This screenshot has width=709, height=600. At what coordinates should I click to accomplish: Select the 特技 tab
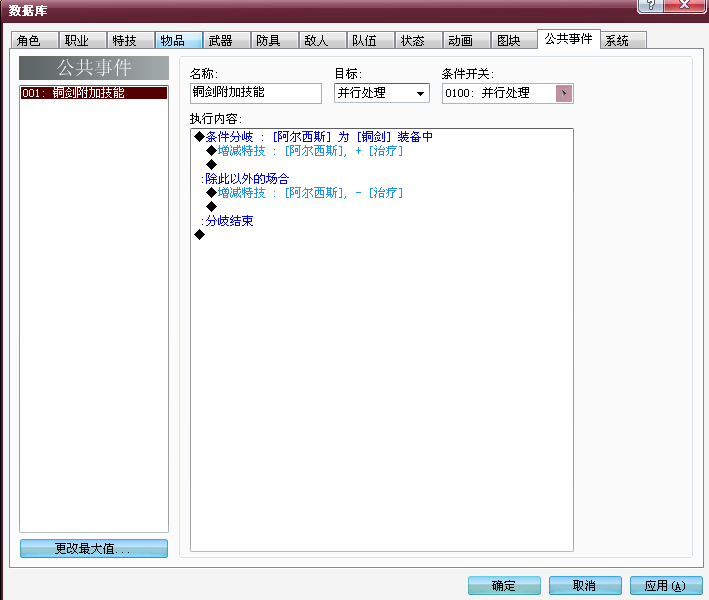pyautogui.click(x=131, y=40)
